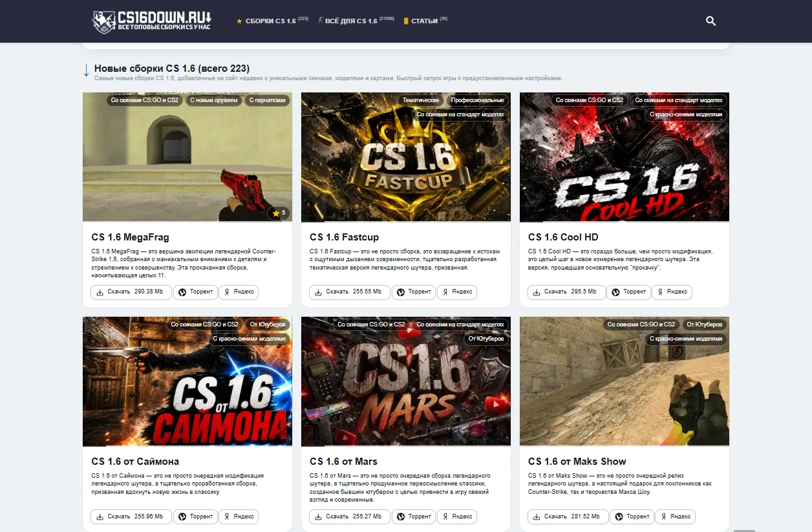The image size is (812, 532).
Task: Select the От Ютуберов tag on Mars card
Action: (486, 339)
